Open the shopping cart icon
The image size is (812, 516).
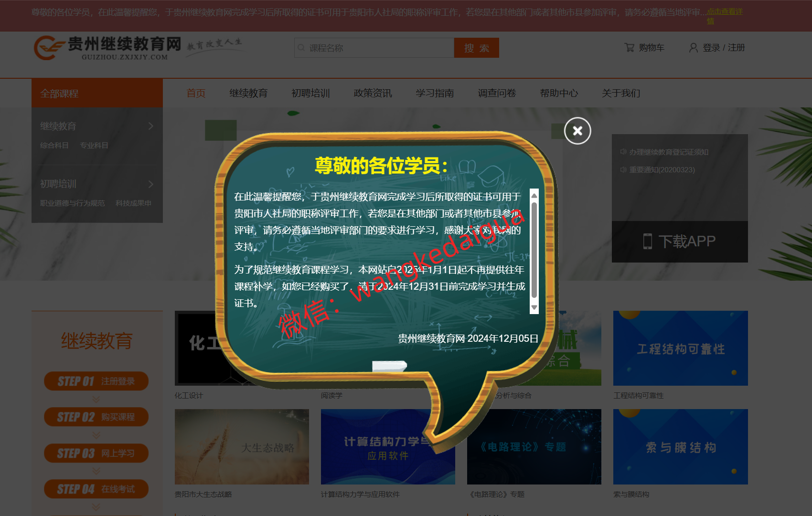(629, 48)
